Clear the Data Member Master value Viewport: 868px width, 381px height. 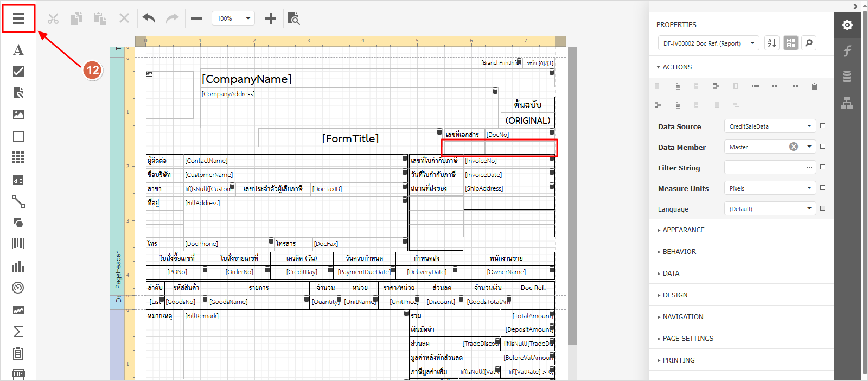point(794,147)
